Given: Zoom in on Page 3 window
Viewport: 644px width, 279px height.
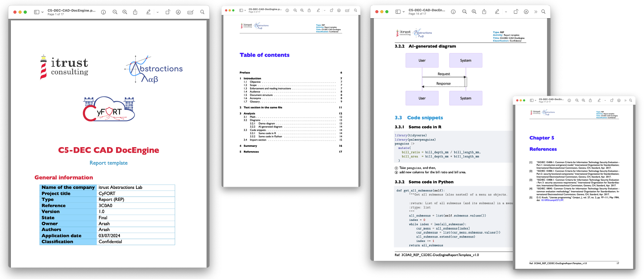Looking at the screenshot, I should (302, 10).
